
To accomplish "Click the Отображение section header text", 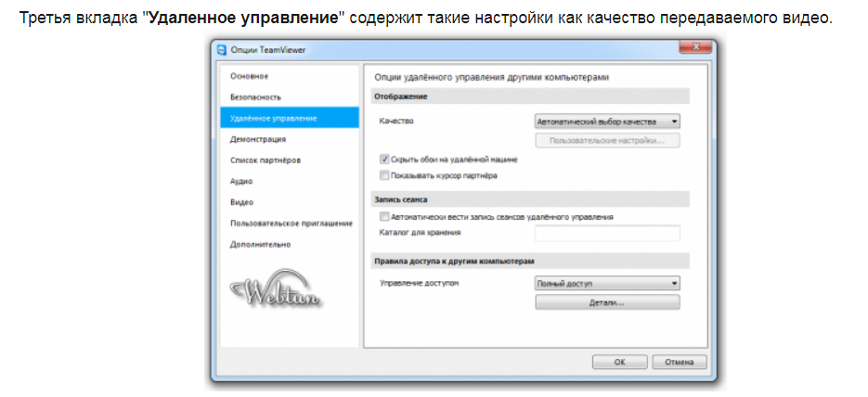I will 401,96.
